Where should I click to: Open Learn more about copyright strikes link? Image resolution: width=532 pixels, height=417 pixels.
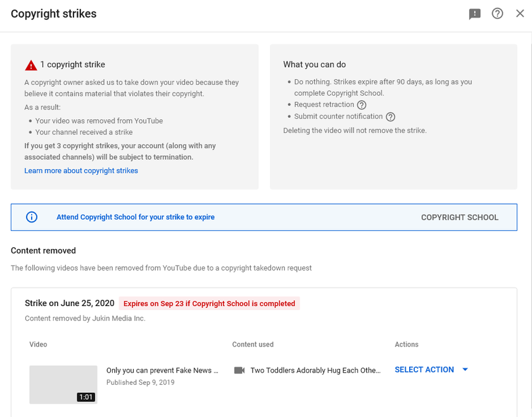point(81,170)
